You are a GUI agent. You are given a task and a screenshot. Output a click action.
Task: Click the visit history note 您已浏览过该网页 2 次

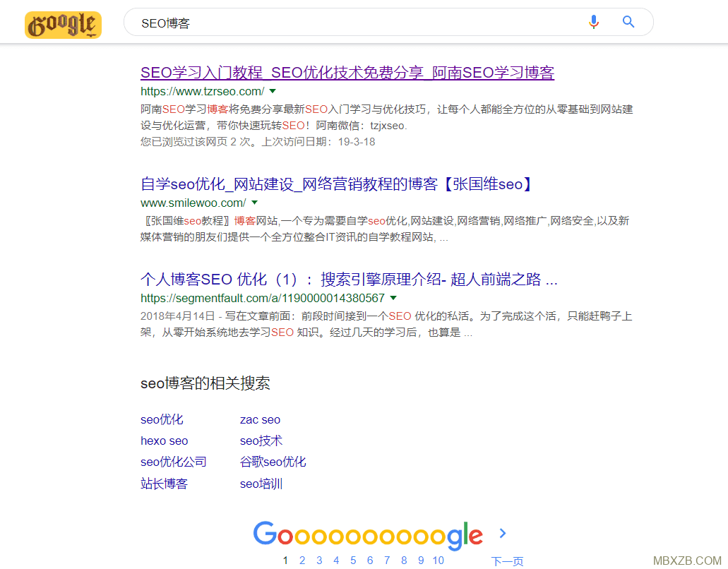[258, 142]
